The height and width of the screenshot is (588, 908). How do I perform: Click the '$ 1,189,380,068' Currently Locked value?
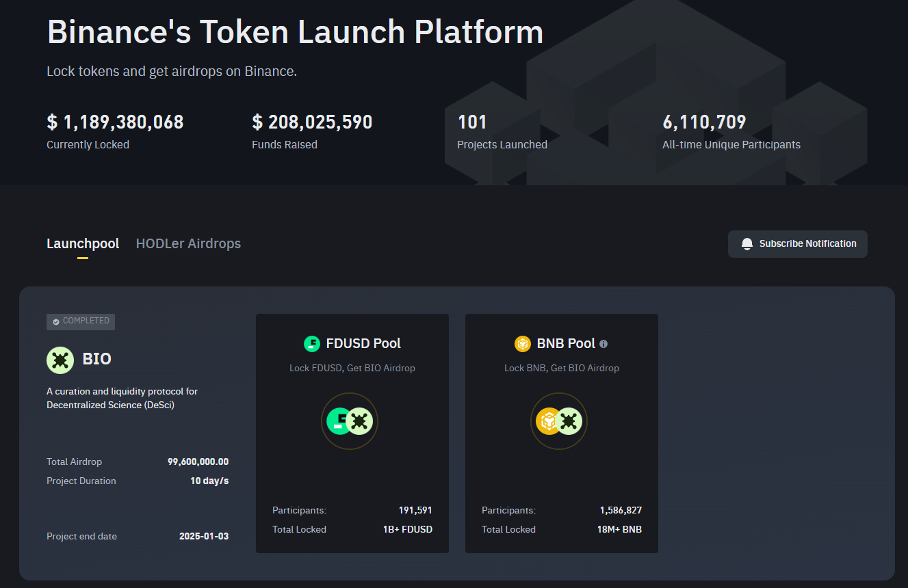tap(115, 122)
